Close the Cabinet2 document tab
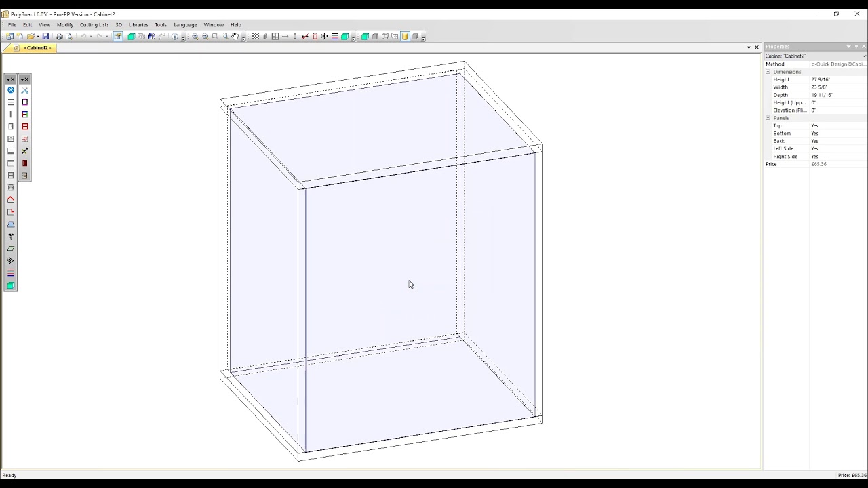 click(757, 47)
